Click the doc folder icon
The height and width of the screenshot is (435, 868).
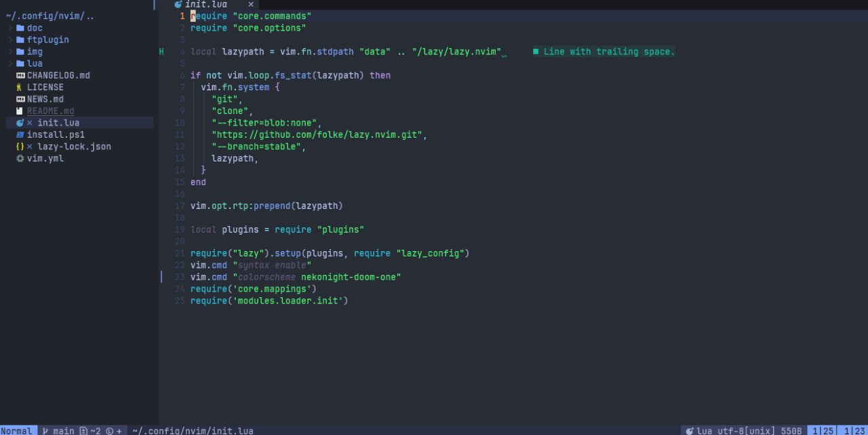click(x=20, y=28)
